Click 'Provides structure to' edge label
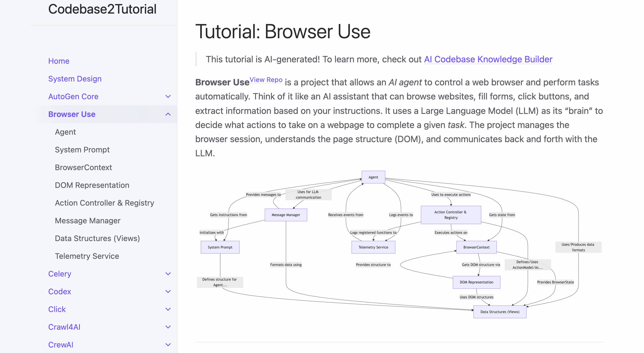Screen dimensions: 644x353 click(373, 265)
